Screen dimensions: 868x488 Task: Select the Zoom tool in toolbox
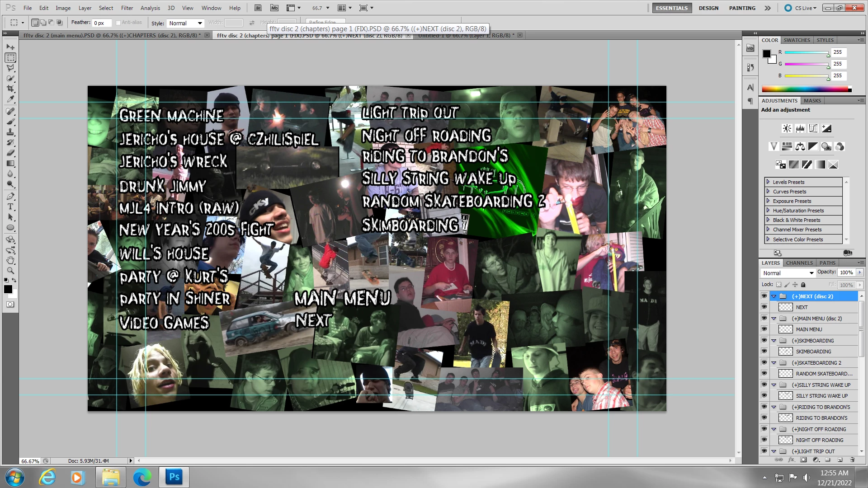tap(10, 271)
